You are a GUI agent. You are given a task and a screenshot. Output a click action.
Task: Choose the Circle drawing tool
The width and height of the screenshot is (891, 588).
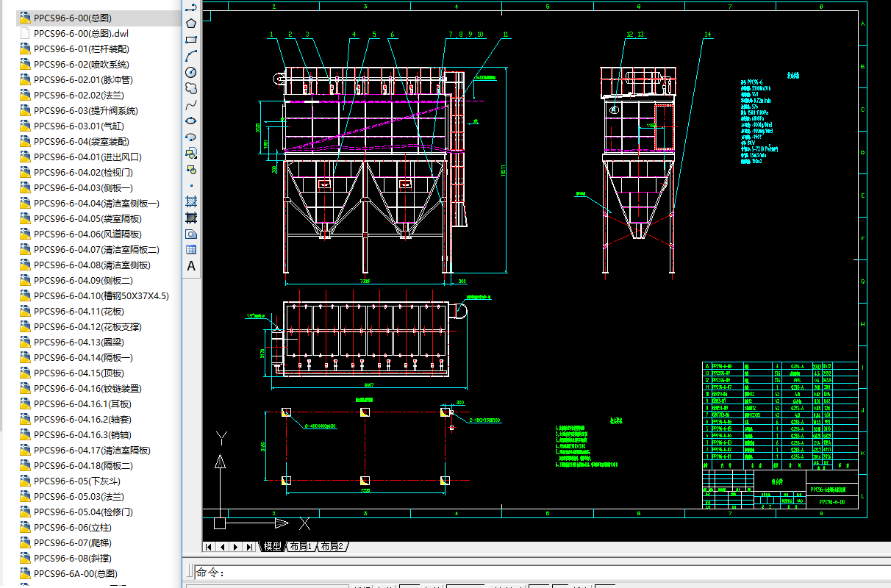pos(191,72)
